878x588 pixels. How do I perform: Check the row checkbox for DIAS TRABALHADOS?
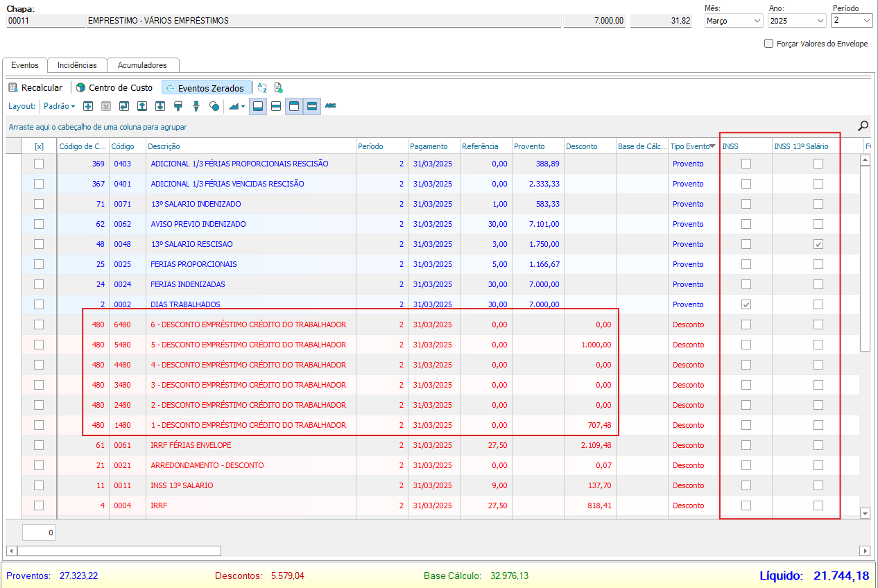[39, 304]
